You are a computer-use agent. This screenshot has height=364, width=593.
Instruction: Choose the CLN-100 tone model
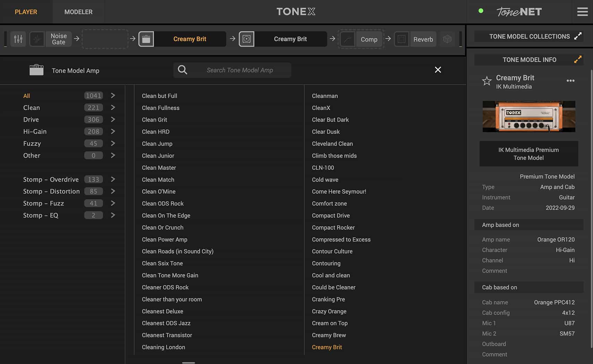(x=323, y=167)
